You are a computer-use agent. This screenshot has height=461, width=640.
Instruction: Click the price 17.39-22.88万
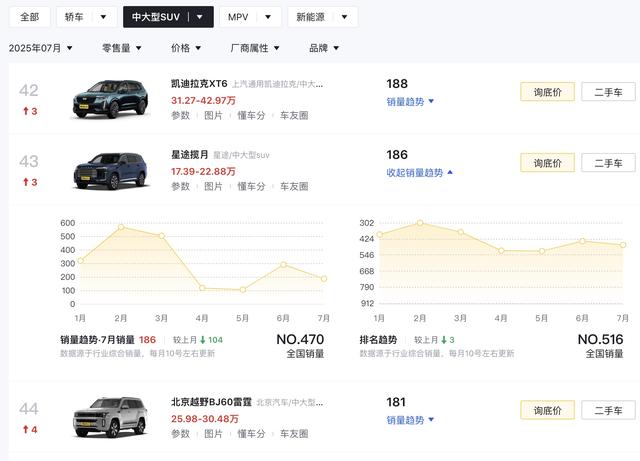203,171
